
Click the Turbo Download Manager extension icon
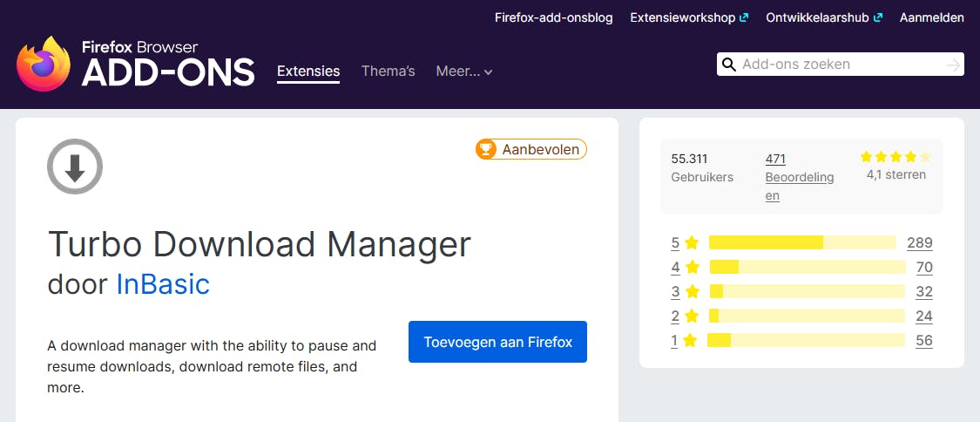[75, 167]
